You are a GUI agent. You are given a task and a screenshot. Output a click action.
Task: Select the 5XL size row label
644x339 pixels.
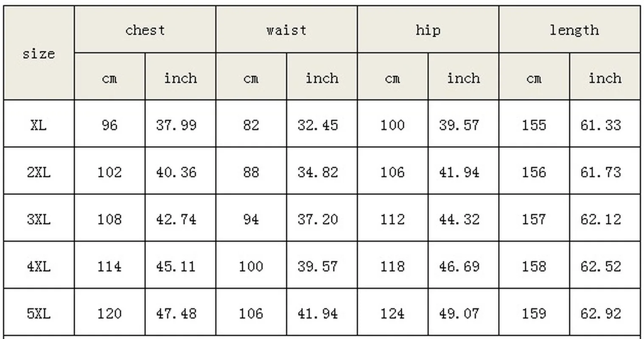[x=39, y=312]
